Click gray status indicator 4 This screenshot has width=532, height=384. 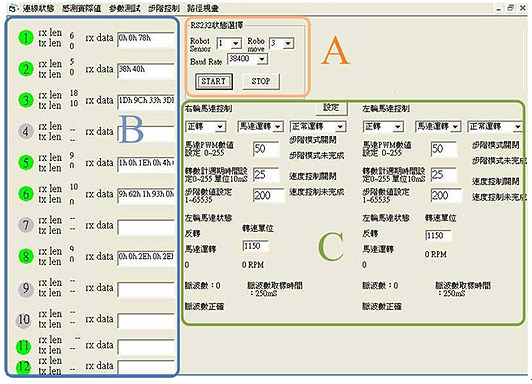(26, 131)
